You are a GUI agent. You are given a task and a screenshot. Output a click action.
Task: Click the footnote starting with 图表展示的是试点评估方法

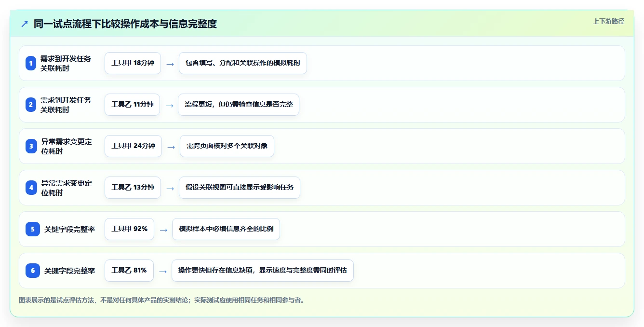(161, 300)
